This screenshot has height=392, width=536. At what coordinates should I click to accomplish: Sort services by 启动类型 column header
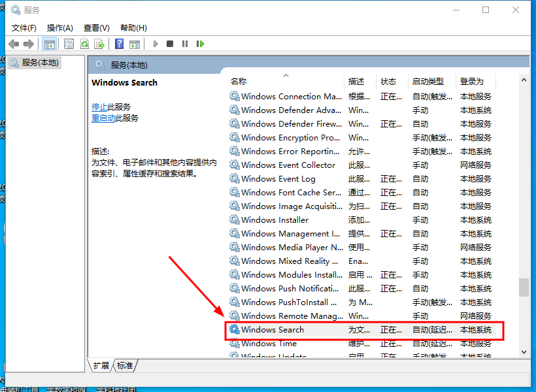428,82
